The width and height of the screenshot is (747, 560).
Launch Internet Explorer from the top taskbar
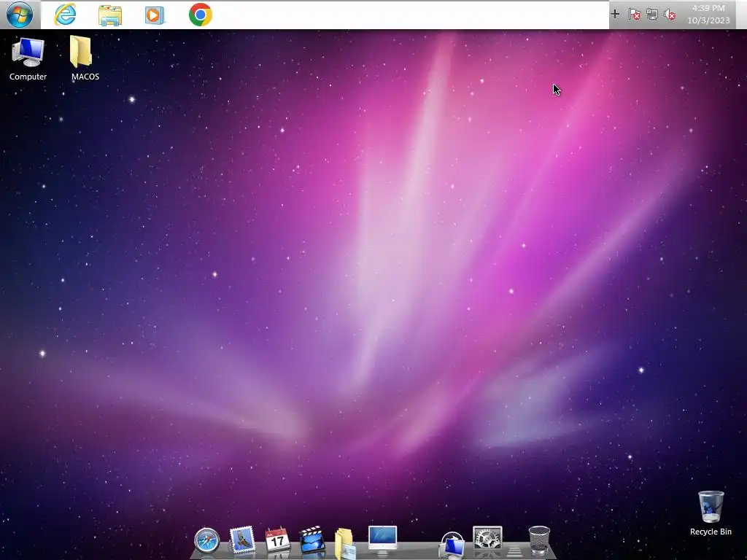[x=65, y=15]
